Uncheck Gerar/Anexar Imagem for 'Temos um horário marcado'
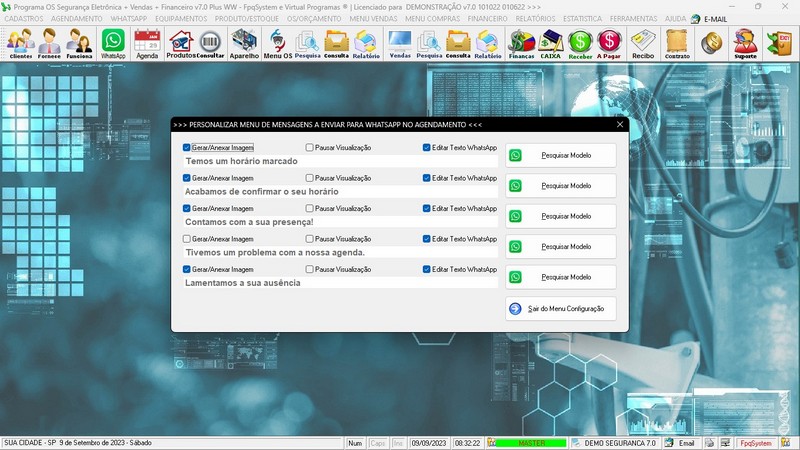This screenshot has width=800, height=450. tap(187, 148)
